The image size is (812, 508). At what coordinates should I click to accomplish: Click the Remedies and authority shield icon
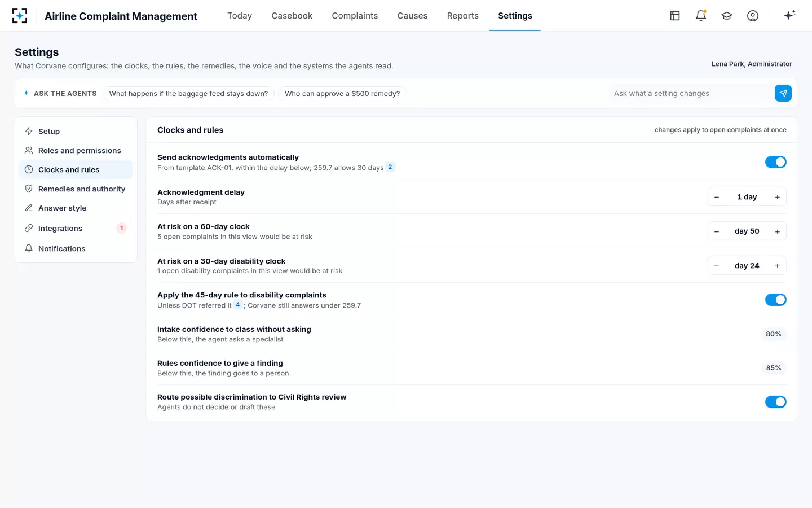point(29,189)
